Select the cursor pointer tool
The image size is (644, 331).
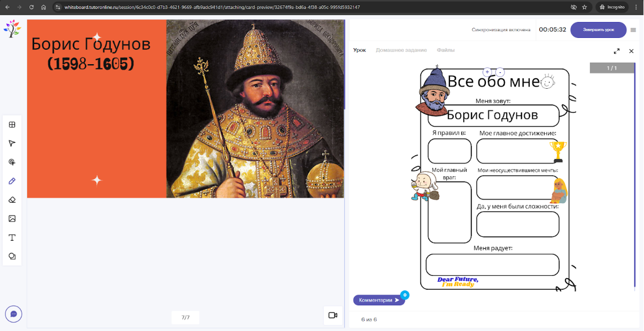(12, 143)
